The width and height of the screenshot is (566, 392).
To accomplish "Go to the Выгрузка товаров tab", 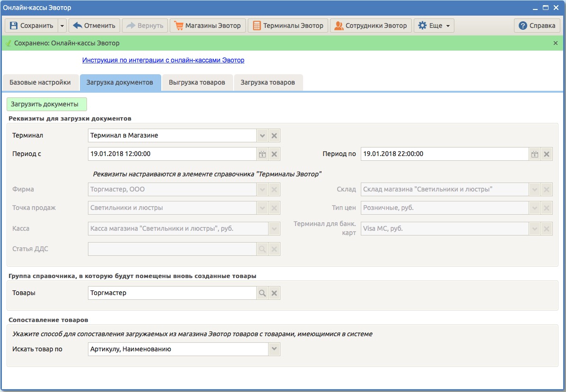I will pos(197,83).
